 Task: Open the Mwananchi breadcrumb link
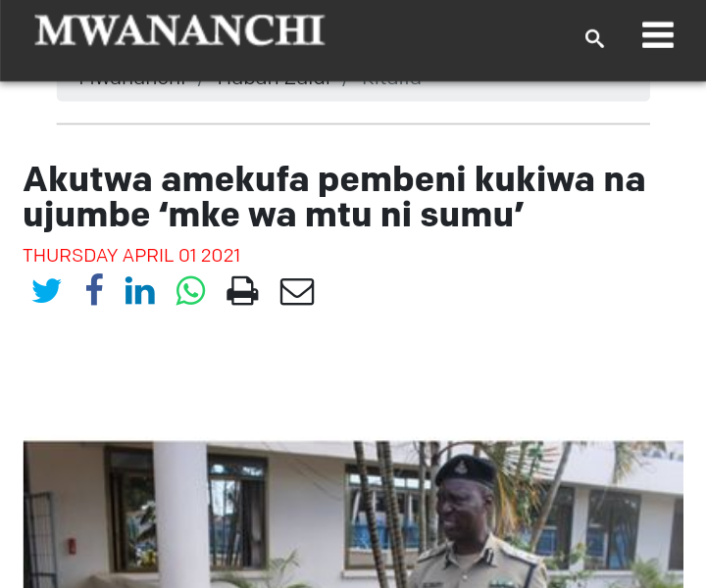[132, 83]
